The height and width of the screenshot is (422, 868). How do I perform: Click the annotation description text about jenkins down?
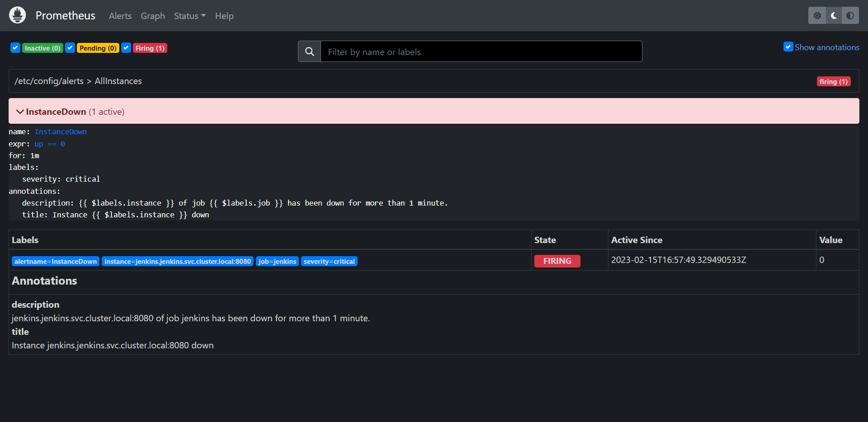tap(191, 318)
